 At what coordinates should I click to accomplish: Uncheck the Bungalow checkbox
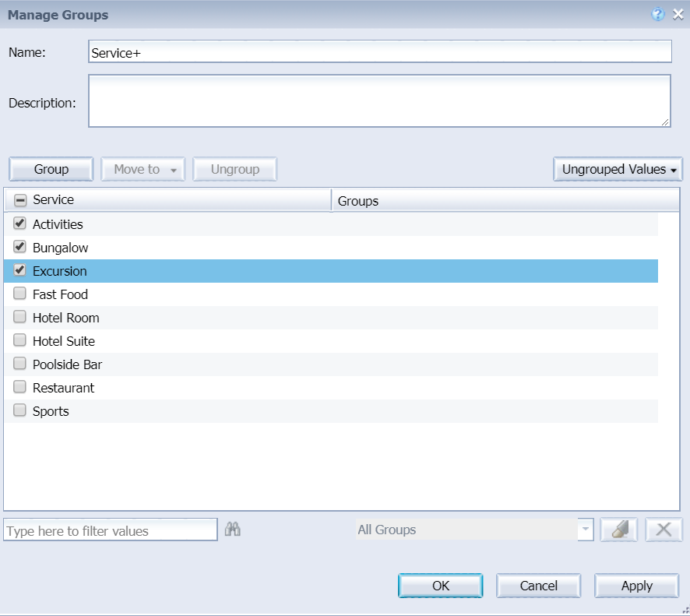pyautogui.click(x=20, y=247)
